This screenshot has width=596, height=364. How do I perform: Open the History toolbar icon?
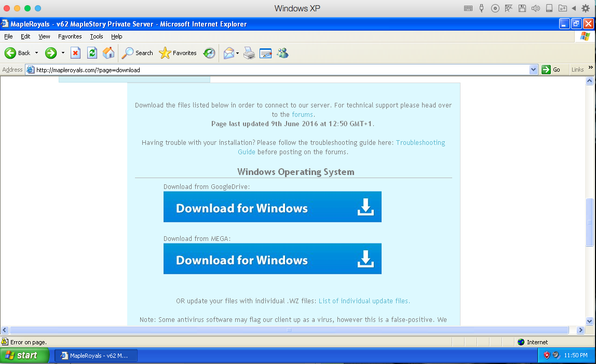[x=209, y=53]
